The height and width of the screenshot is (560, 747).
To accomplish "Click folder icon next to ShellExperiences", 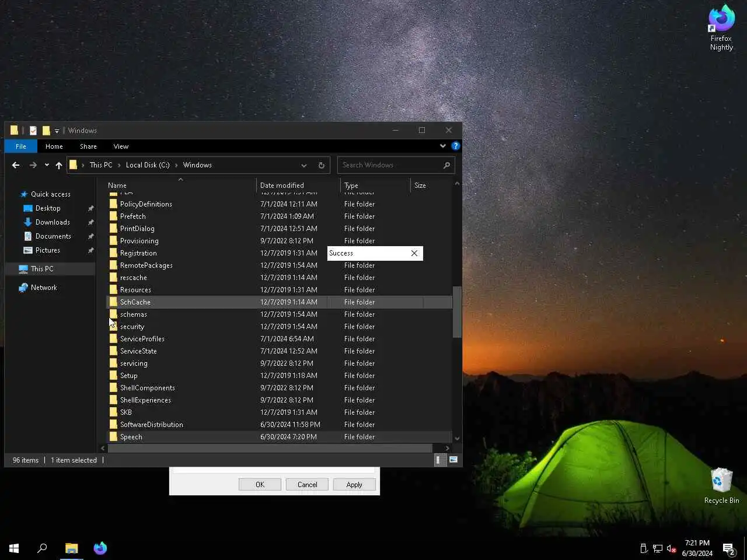I will coord(113,400).
